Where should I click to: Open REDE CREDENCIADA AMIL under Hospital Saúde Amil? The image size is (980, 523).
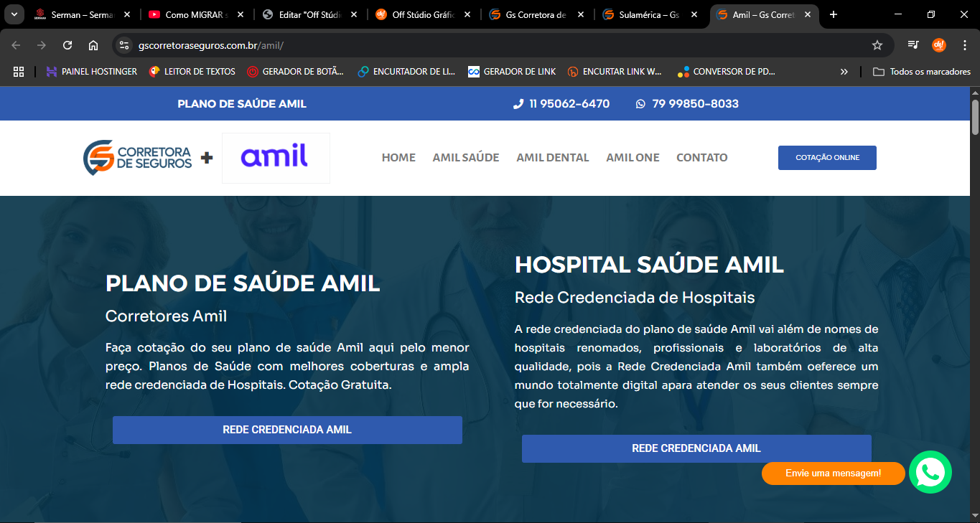pos(696,448)
